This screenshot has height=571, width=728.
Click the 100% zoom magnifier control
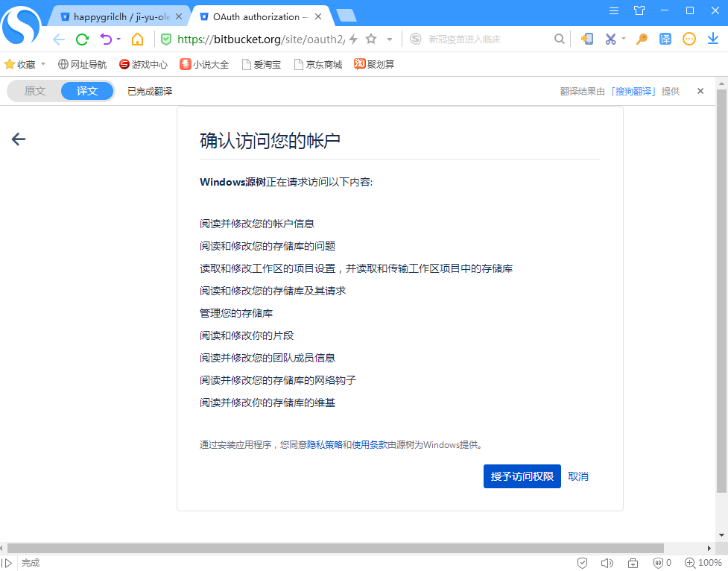[x=703, y=563]
